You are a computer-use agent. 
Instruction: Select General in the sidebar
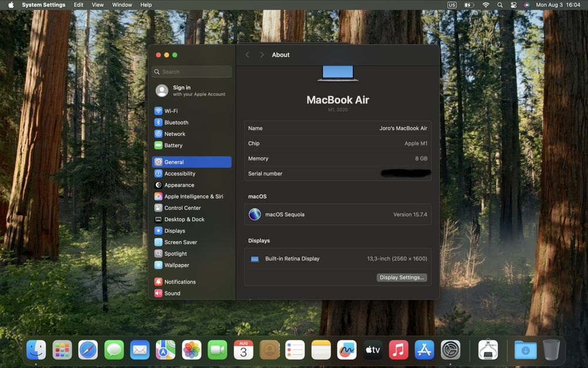pyautogui.click(x=192, y=162)
